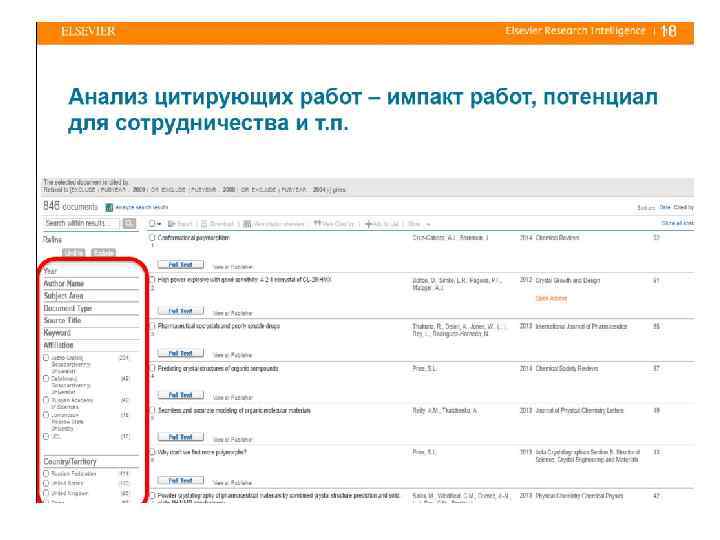Click the Analyze search results chart icon
720x540 pixels.
tap(109, 208)
